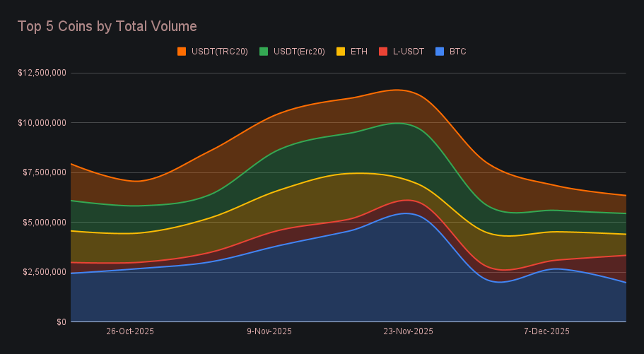Select the $7,500,000 y-axis label
The image size is (644, 354).
pos(45,172)
